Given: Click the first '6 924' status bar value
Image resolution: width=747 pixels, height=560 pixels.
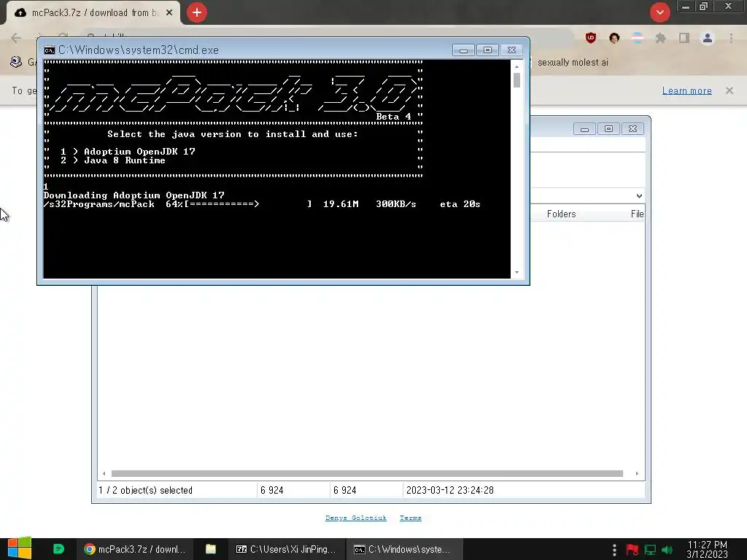Looking at the screenshot, I should coord(272,491).
